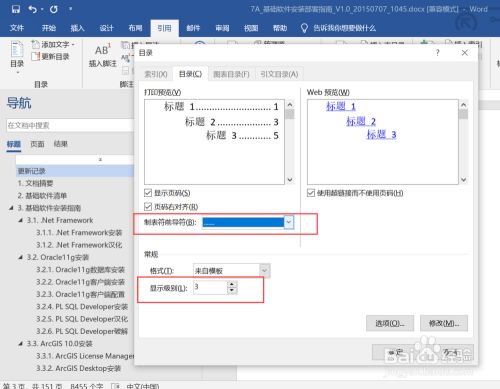The width and height of the screenshot is (500, 389).
Task: Open the 格式(T) dropdown
Action: tap(265, 270)
